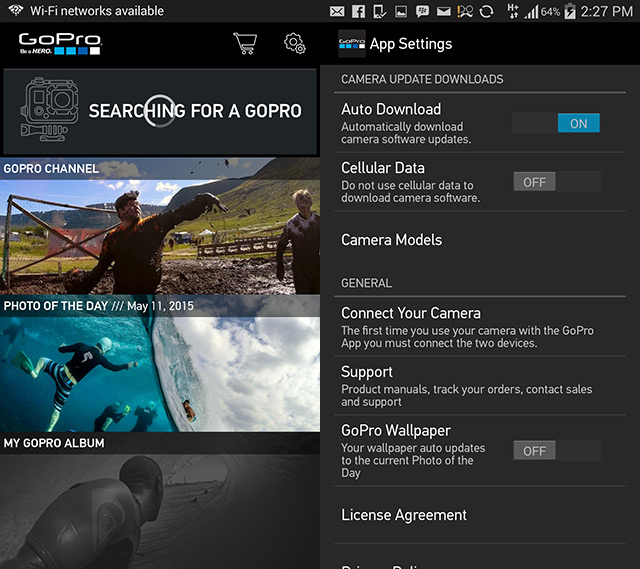Tap 'The first time you use your camera' description
The width and height of the screenshot is (640, 569).
coord(467,337)
